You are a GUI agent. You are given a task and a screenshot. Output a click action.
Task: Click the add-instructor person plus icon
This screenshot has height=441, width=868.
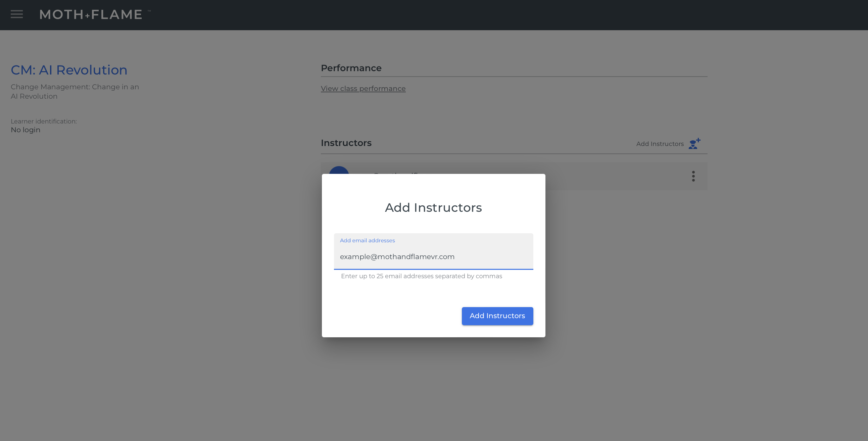694,144
